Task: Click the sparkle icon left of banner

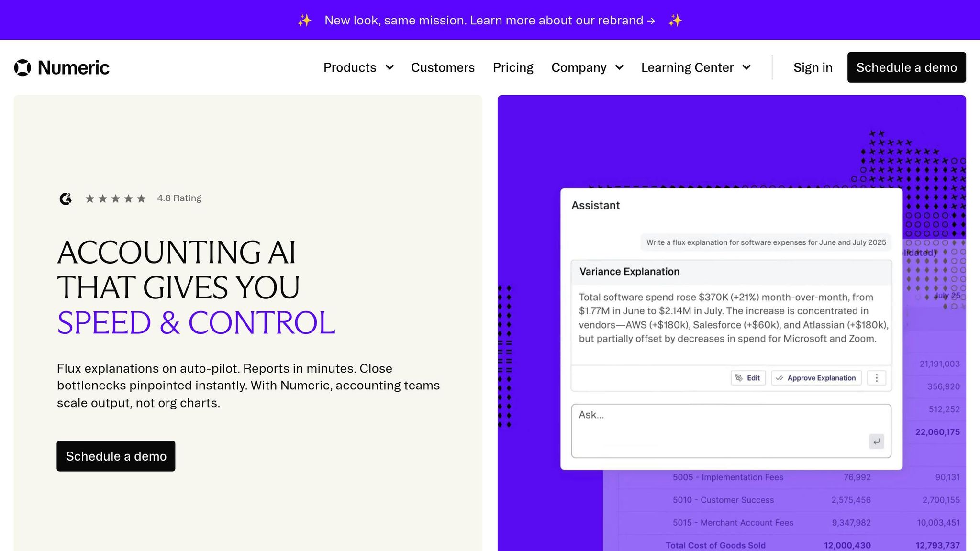Action: click(x=304, y=20)
